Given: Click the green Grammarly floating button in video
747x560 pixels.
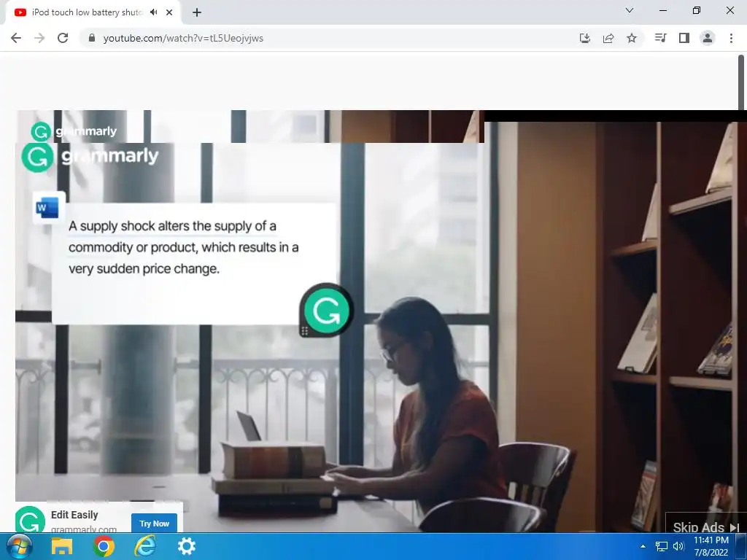Looking at the screenshot, I should pos(327,311).
